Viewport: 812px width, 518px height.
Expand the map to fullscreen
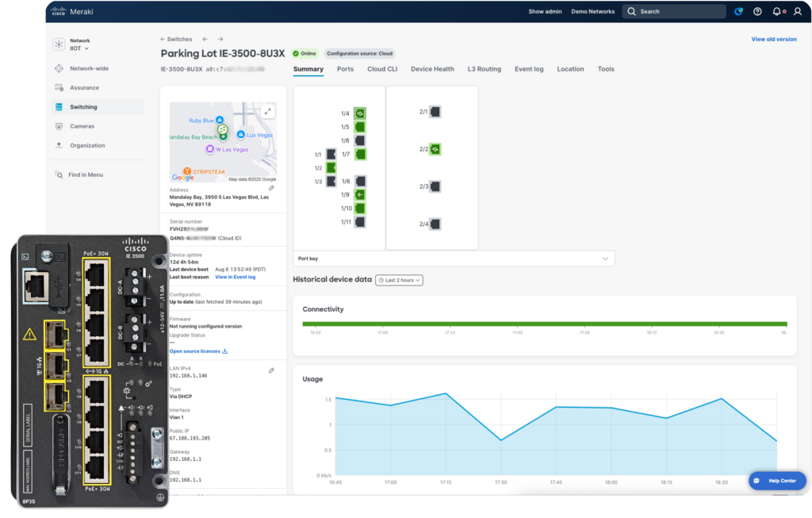pyautogui.click(x=268, y=112)
